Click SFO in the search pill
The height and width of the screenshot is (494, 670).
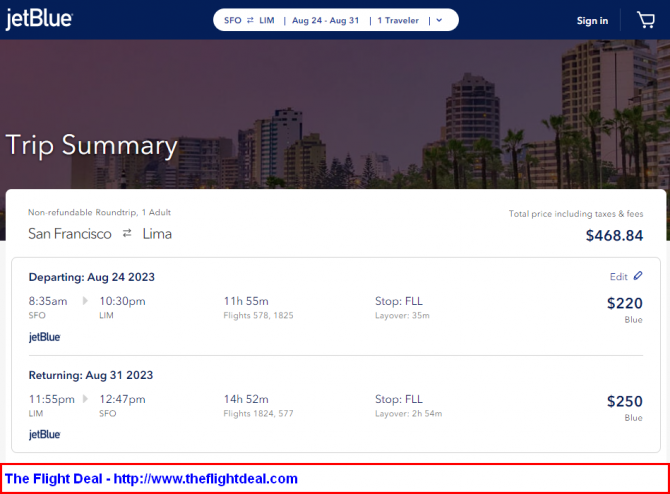click(x=233, y=20)
